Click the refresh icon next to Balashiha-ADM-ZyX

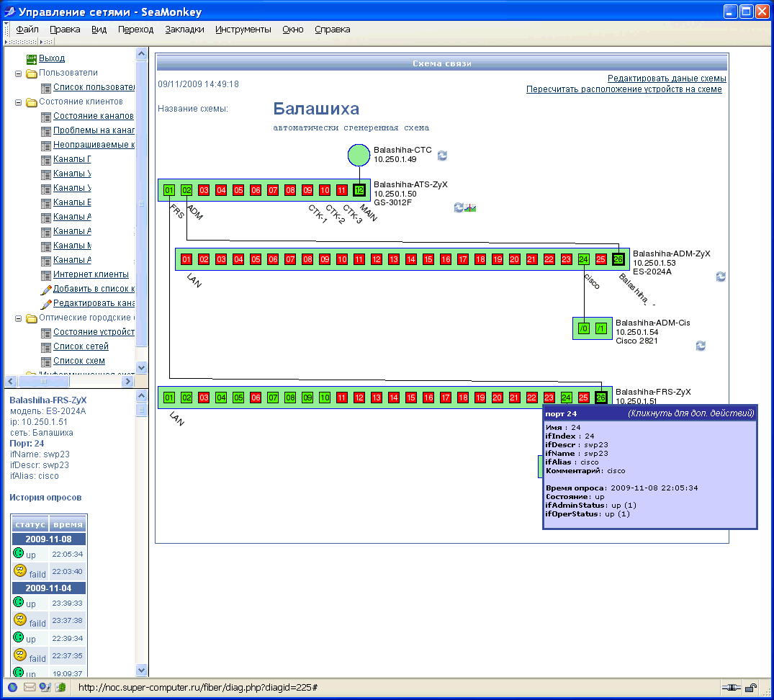coord(720,276)
